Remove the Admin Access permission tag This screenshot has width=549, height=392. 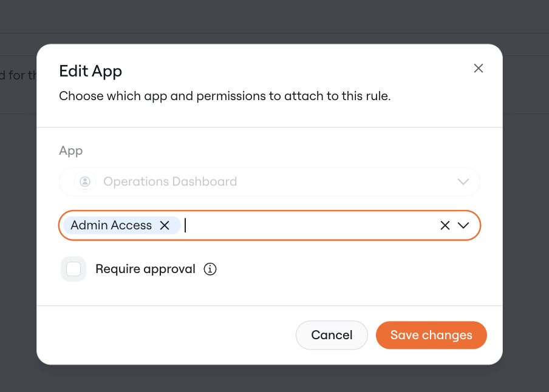click(165, 225)
